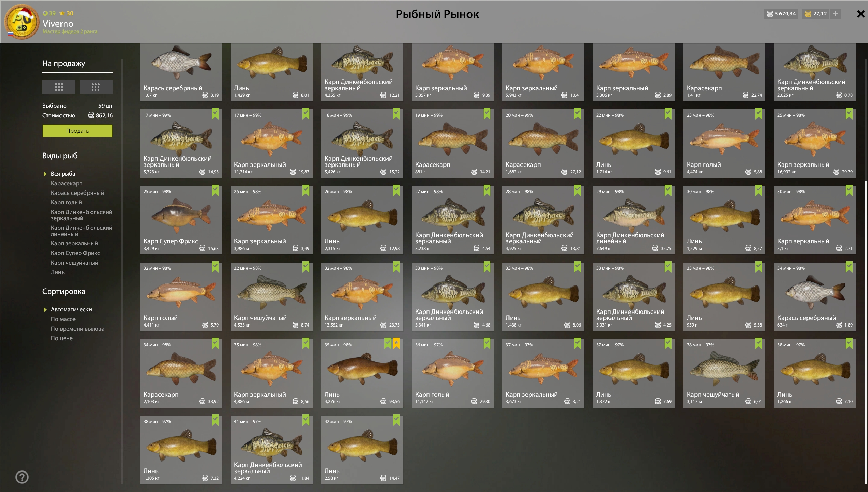Toggle selection on Карась серебряный 634 г

coord(849,267)
